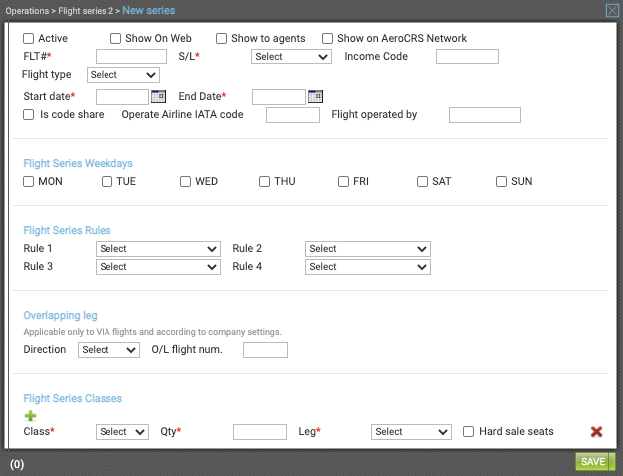Focus the FLT# input field
The height and width of the screenshot is (476, 623).
[131, 56]
